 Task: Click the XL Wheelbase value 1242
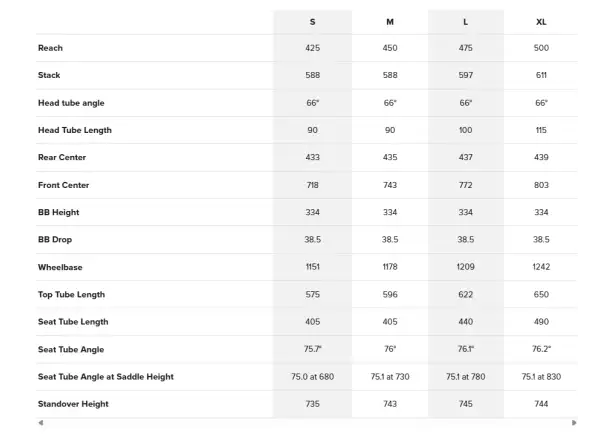[541, 267]
